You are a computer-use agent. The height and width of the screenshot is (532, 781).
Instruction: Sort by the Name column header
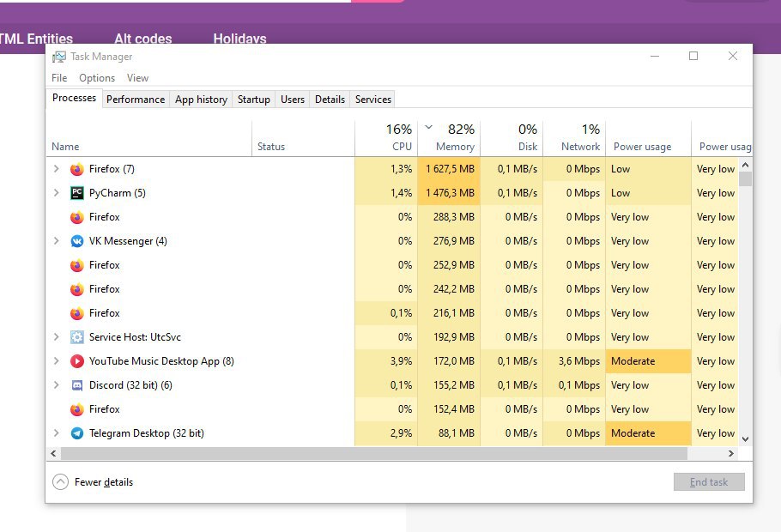click(149, 138)
